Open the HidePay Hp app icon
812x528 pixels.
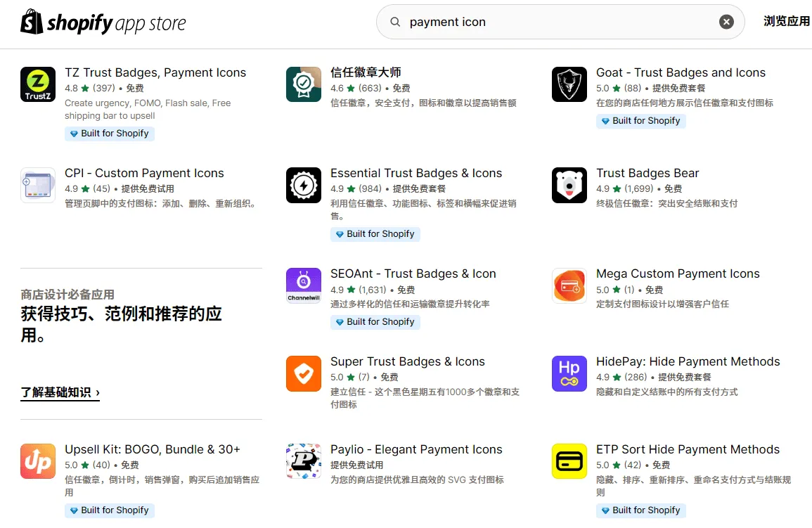coord(569,373)
